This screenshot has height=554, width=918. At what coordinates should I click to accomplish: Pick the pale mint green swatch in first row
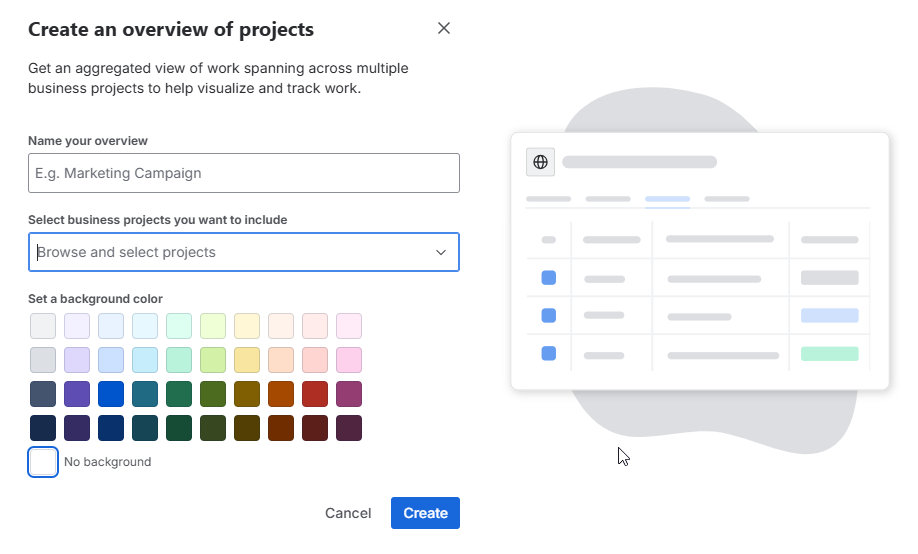[x=179, y=326]
